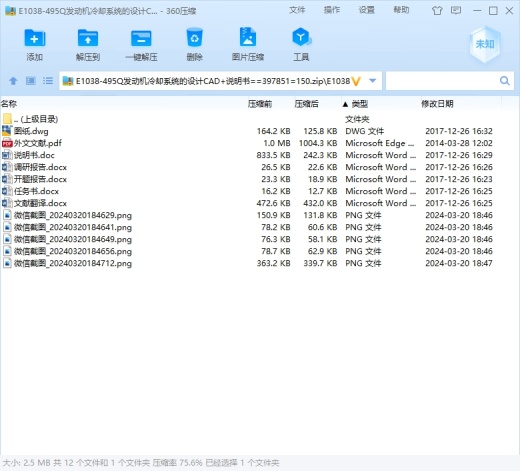Open the 设置 menu
Viewport: 520px width, 471px height.
click(x=366, y=10)
